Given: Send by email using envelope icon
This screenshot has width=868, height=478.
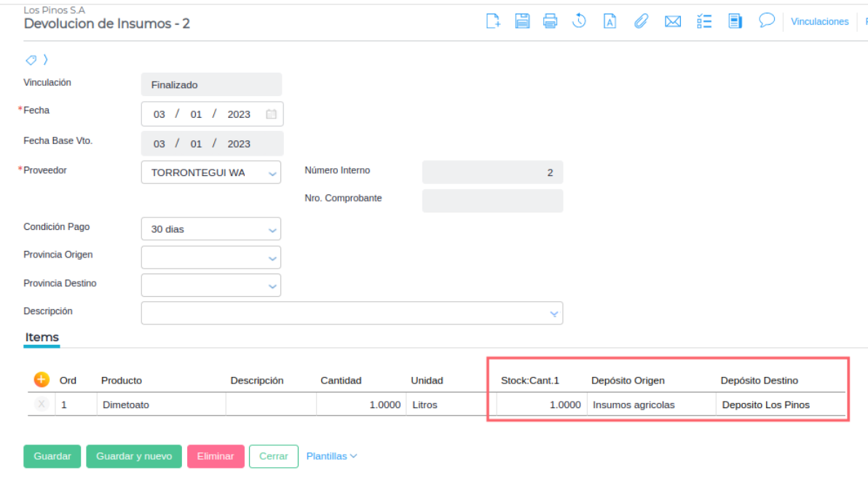Looking at the screenshot, I should coord(673,21).
